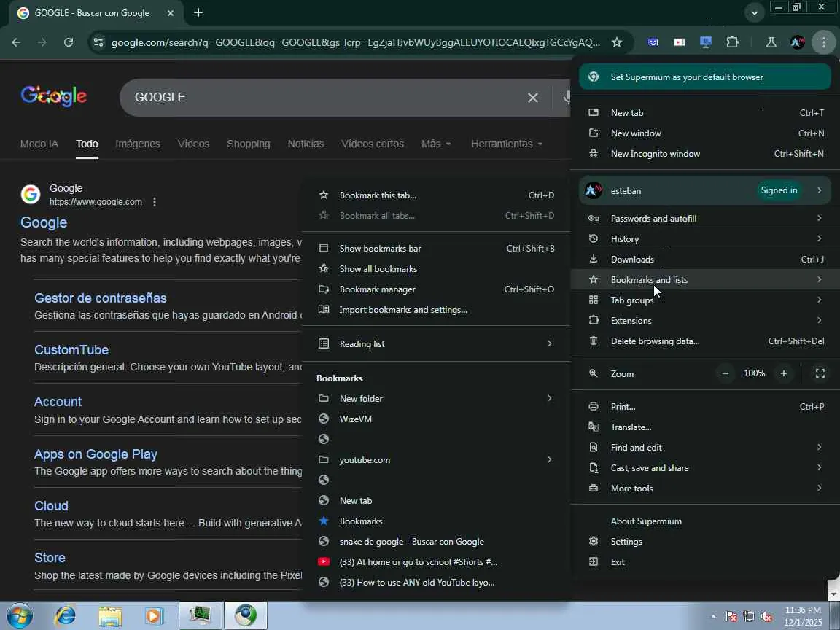Select Import bookmarks and settings

[436, 310]
